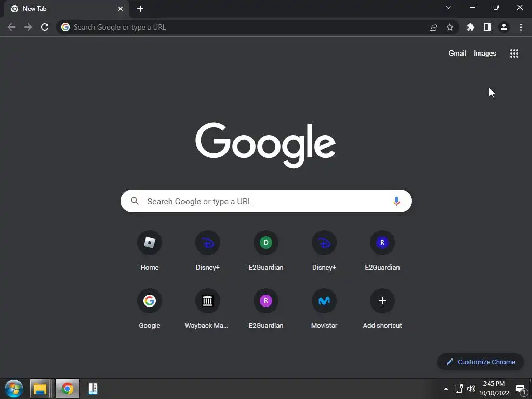Reload the current page

tap(45, 27)
